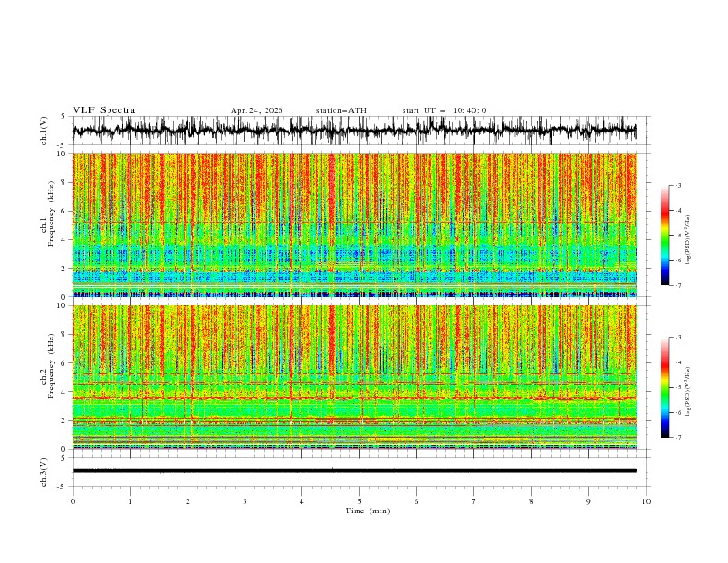
Task: Click the VLF Spectra title text
Action: [x=104, y=110]
